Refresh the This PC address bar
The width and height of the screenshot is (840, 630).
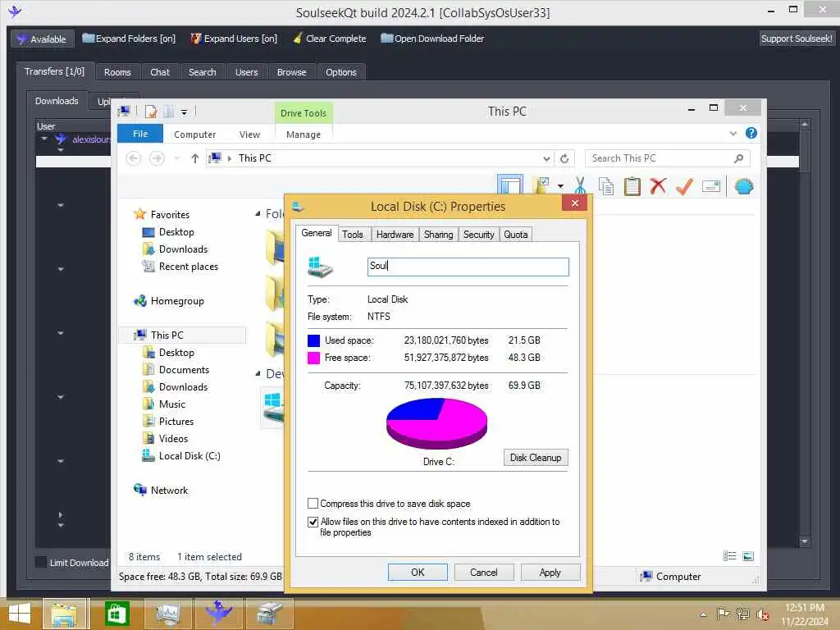564,158
